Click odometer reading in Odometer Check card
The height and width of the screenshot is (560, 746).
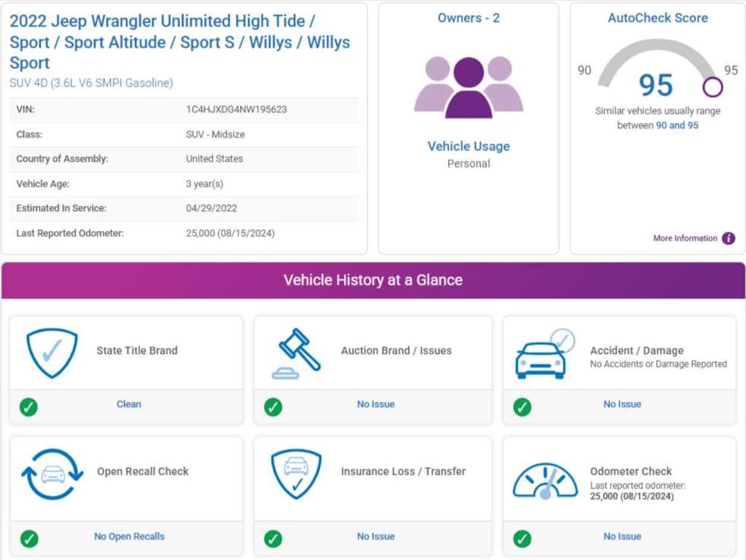tap(632, 497)
